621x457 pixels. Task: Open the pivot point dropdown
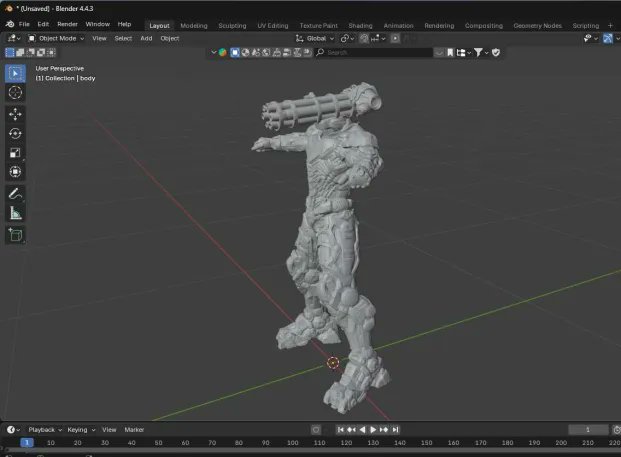[347, 38]
